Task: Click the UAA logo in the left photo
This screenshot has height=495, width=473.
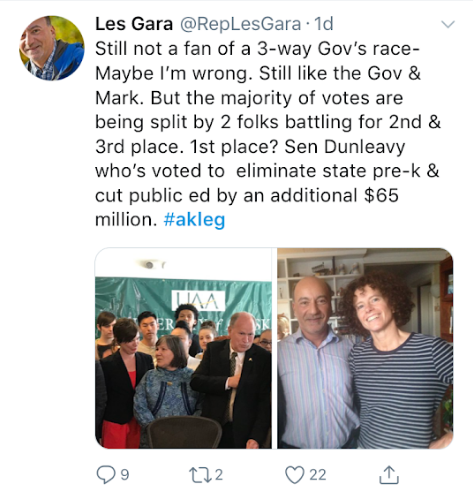Action: click(x=198, y=300)
